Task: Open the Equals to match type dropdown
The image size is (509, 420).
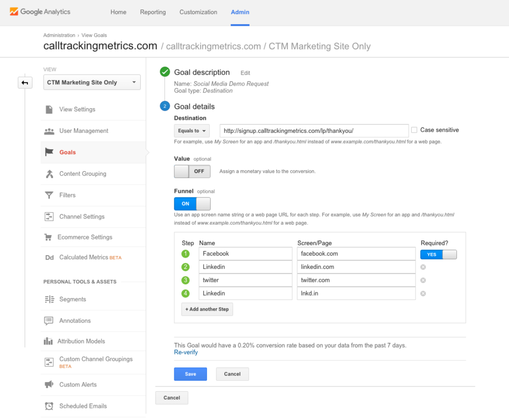Action: [x=191, y=130]
